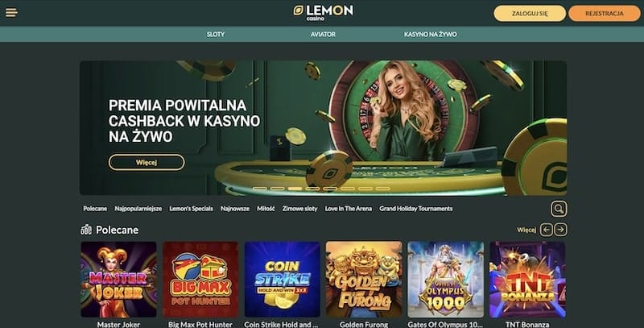Go to next Polecane games arrow
This screenshot has height=328, width=644.
tap(560, 230)
